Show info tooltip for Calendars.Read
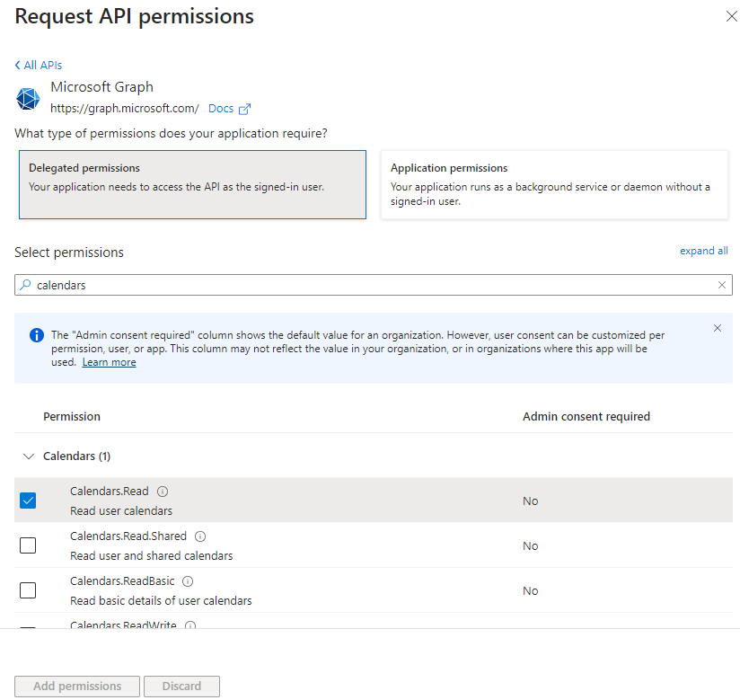Screen dimensions: 740x700 pyautogui.click(x=163, y=492)
